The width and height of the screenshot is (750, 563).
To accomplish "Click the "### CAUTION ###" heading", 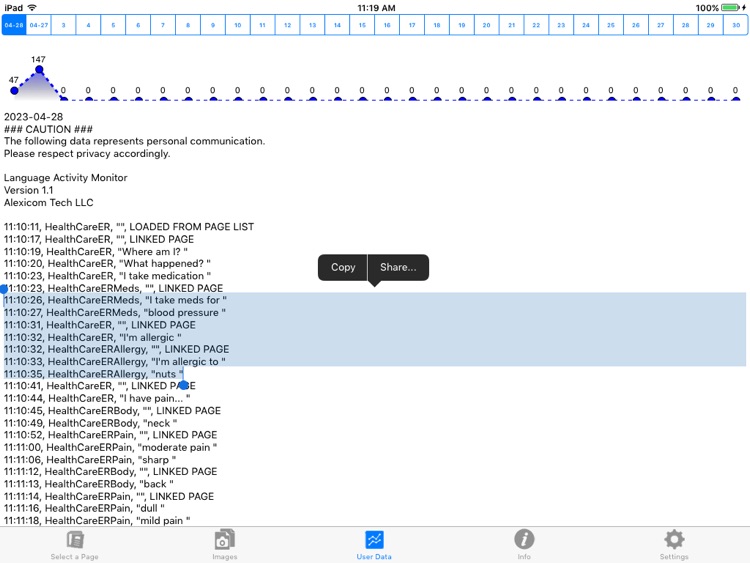I will [48, 130].
